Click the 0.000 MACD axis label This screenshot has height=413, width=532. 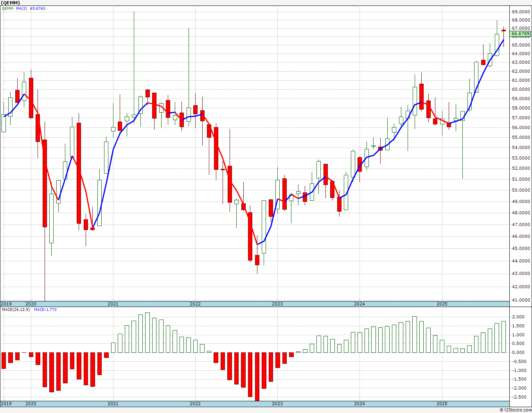pyautogui.click(x=518, y=352)
